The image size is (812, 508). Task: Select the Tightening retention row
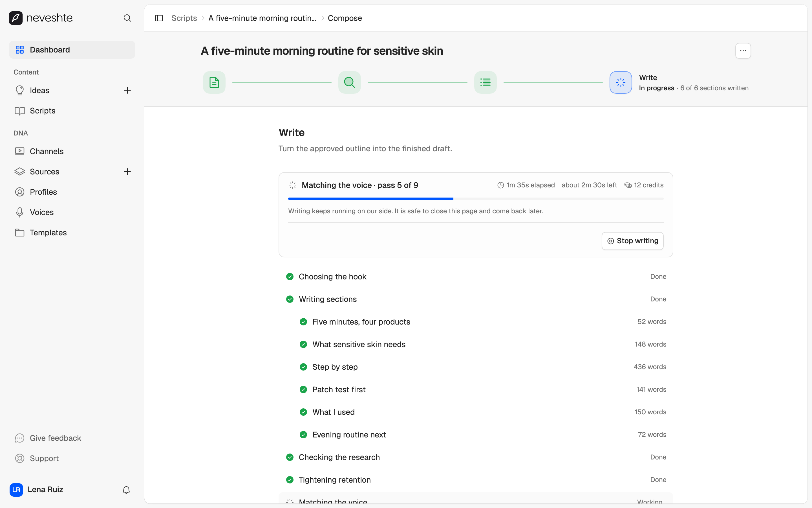coord(476,480)
